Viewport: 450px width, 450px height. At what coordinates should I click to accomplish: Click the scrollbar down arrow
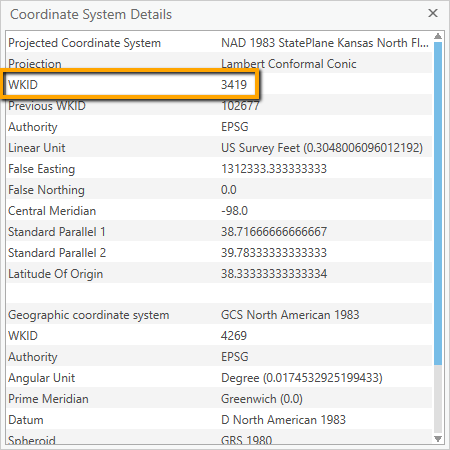click(438, 439)
